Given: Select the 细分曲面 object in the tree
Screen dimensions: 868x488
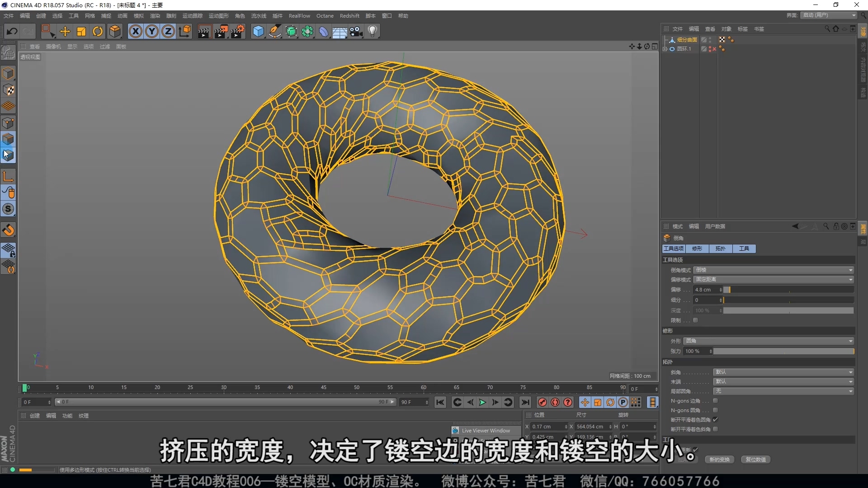Looking at the screenshot, I should (x=687, y=40).
